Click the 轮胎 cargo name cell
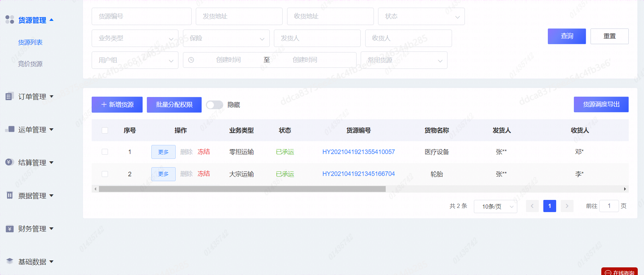This screenshot has width=644, height=275. point(437,174)
